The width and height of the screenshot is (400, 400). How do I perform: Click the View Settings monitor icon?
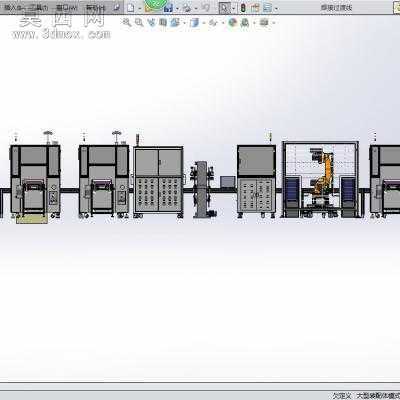tap(264, 22)
